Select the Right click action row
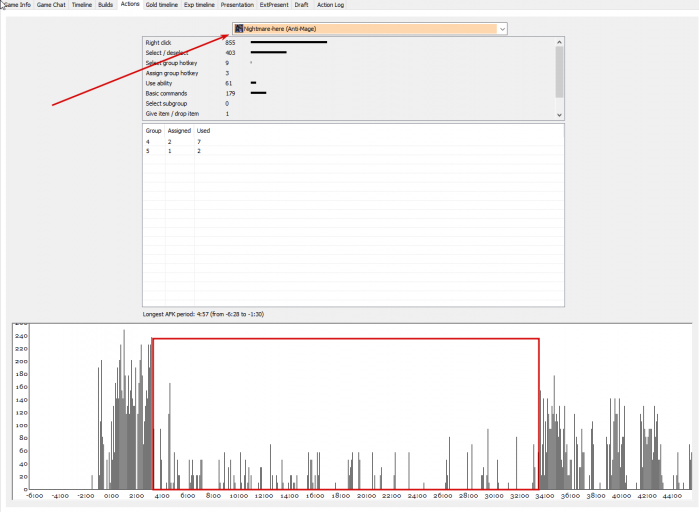 click(x=349, y=42)
